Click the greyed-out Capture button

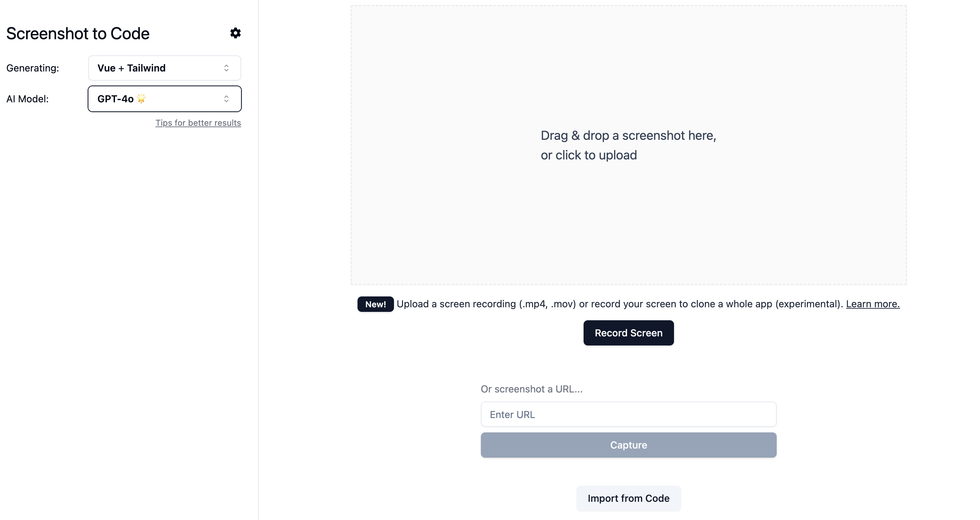tap(628, 445)
